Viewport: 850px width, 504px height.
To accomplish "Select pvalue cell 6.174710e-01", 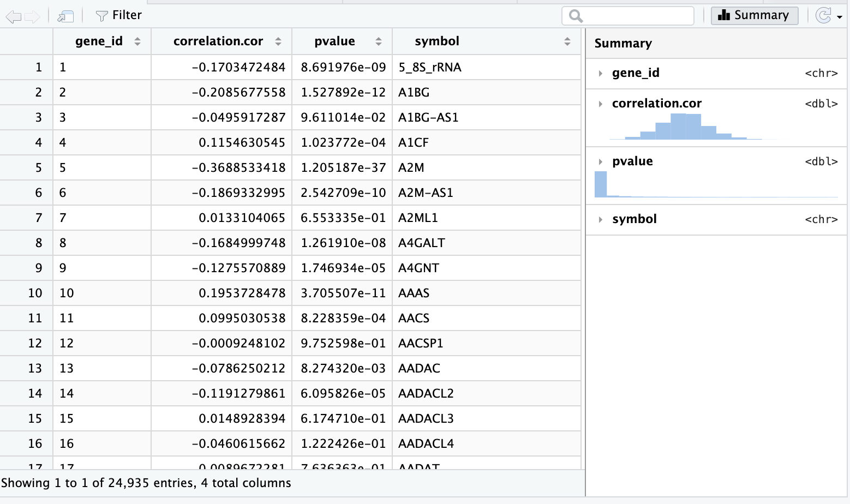I will [x=343, y=418].
